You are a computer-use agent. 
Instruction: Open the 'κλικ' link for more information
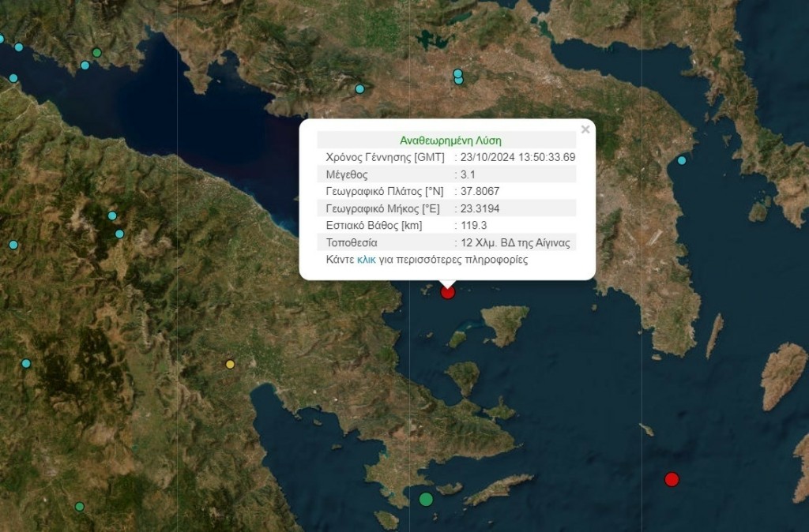[x=367, y=260]
